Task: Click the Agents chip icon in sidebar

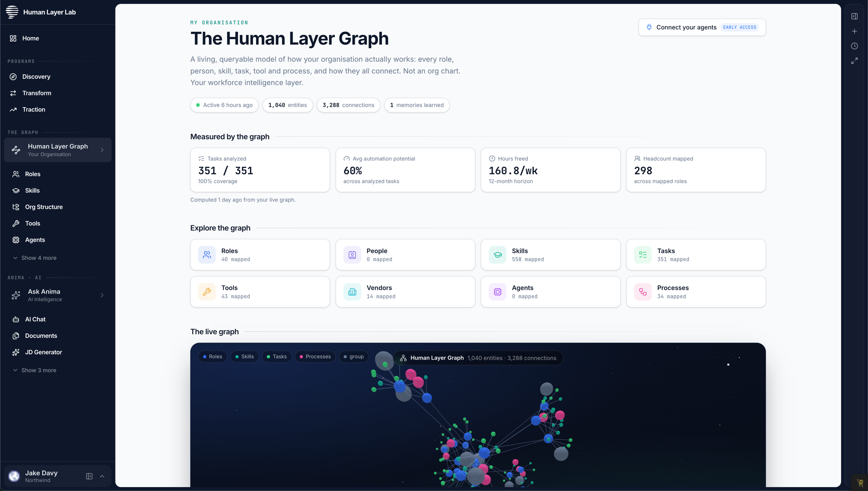Action: click(16, 240)
